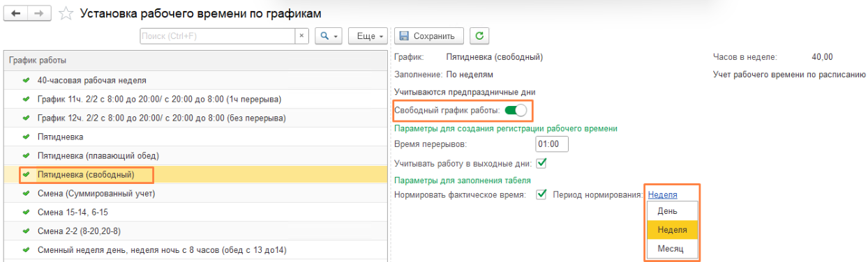Edit the Время перерывов 01:00 field
868x262 pixels.
pyautogui.click(x=552, y=144)
